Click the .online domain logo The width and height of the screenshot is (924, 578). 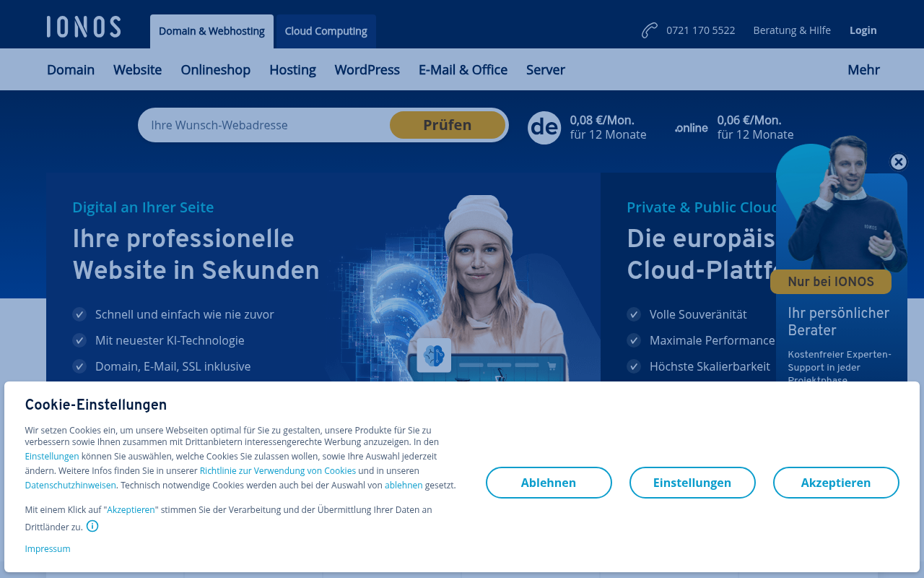pyautogui.click(x=692, y=128)
